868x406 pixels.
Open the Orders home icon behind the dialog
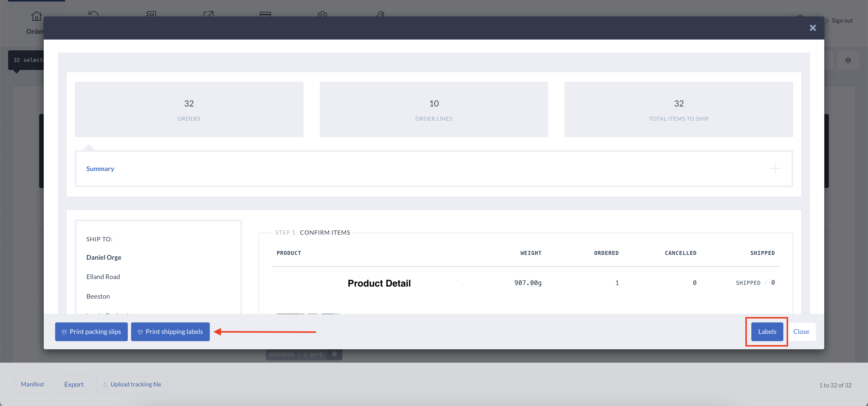click(36, 15)
